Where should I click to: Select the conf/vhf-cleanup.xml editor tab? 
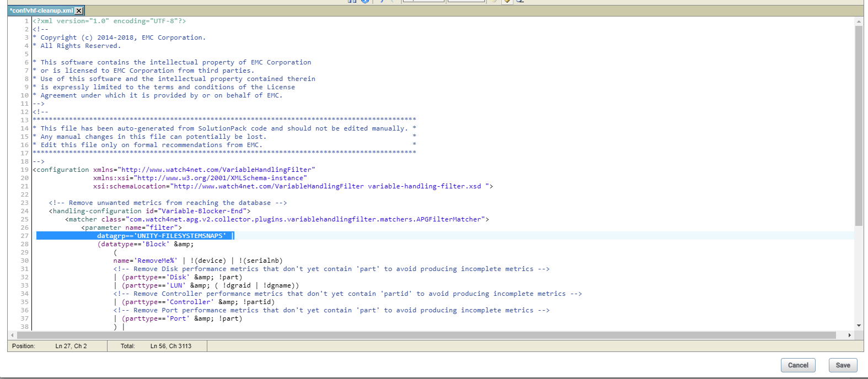41,10
